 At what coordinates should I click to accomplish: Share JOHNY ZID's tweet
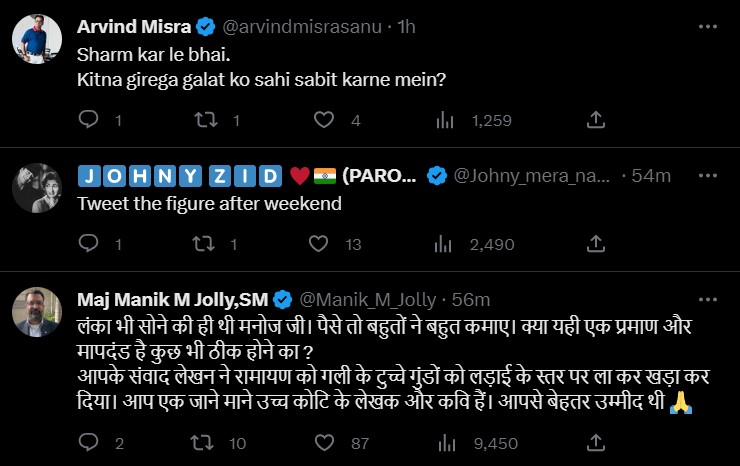595,244
